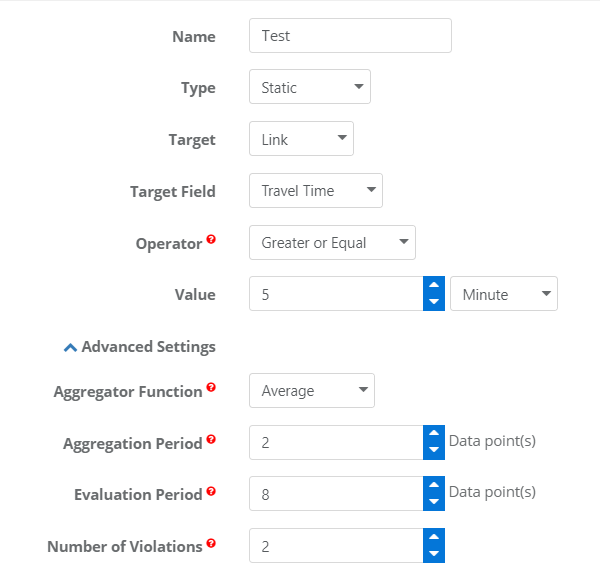Open the Minute unit dropdown
600x576 pixels.
[x=504, y=294]
